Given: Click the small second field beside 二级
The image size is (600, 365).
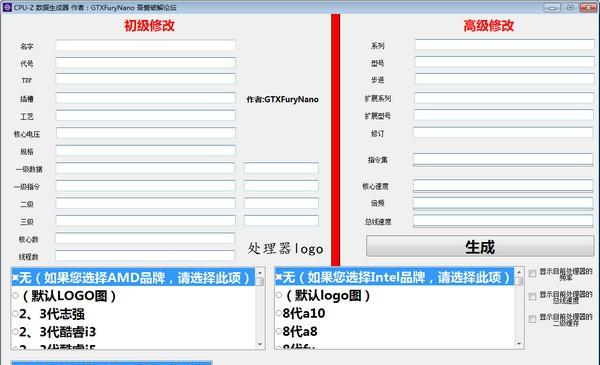Looking at the screenshot, I should [281, 203].
